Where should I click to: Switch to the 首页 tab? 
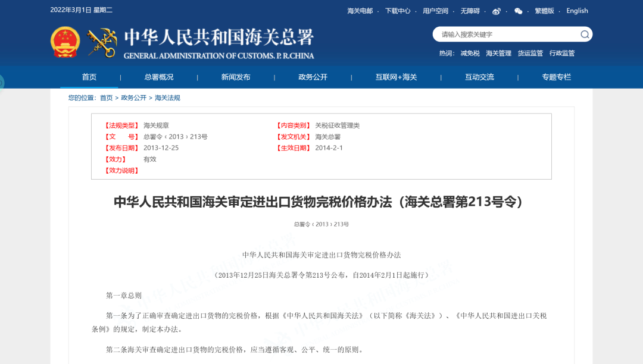pyautogui.click(x=88, y=77)
